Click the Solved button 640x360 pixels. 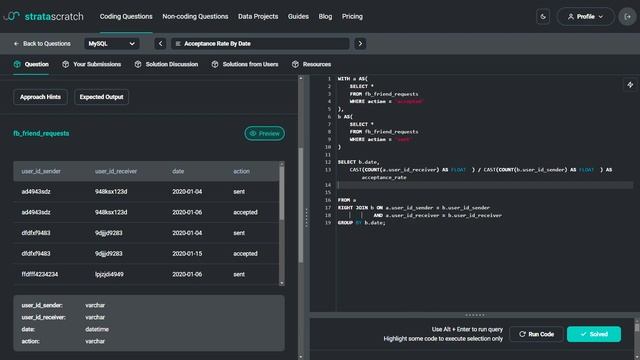[594, 334]
